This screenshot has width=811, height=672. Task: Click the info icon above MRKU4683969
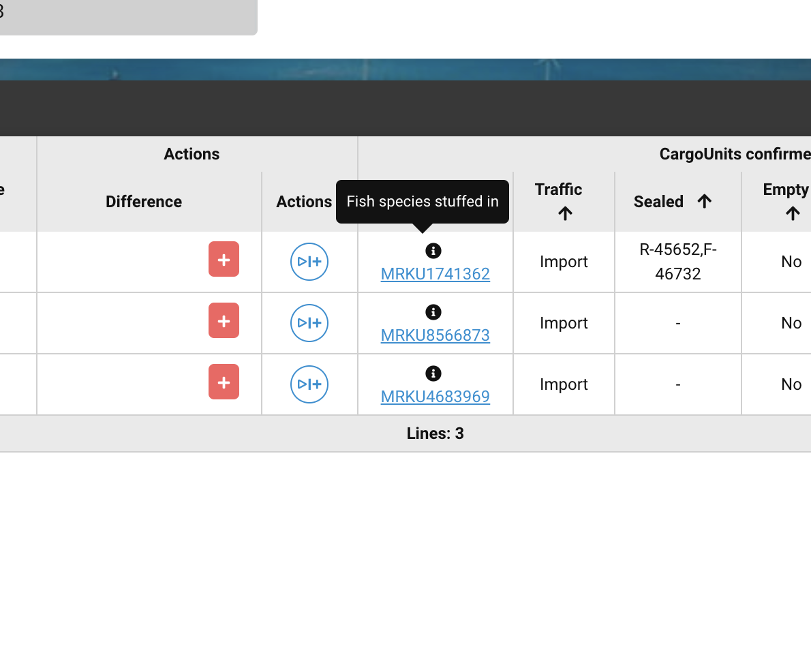[433, 373]
